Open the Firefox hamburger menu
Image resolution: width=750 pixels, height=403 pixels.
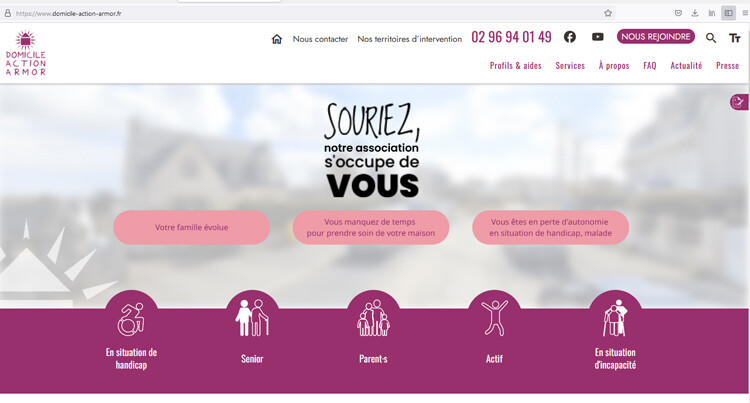(744, 13)
